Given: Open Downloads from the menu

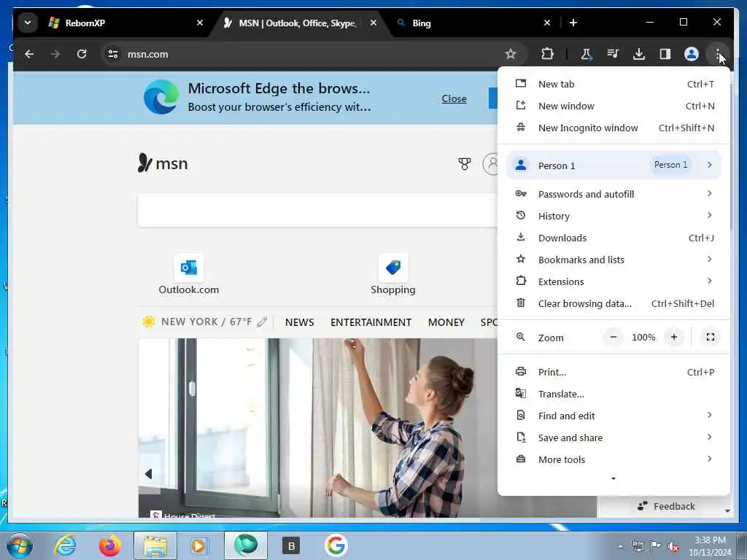Looking at the screenshot, I should point(614,238).
